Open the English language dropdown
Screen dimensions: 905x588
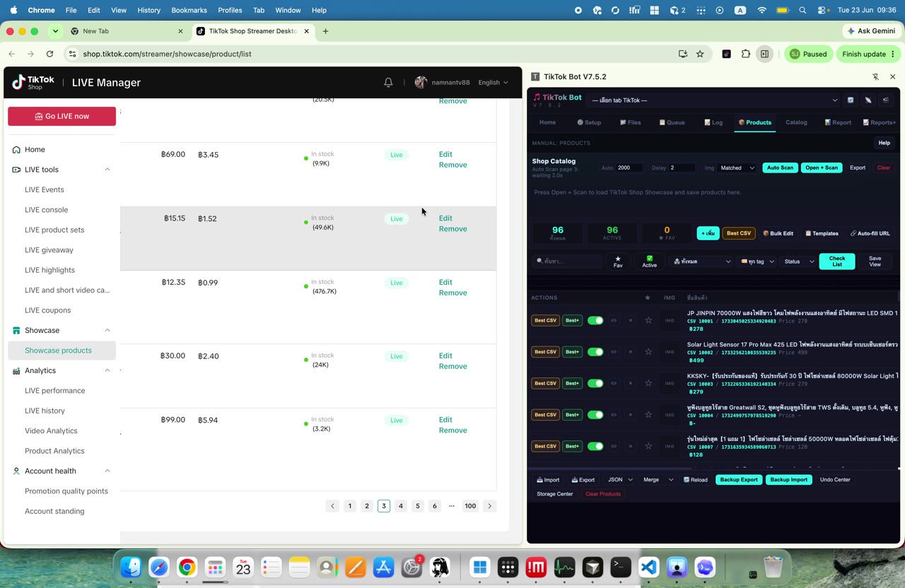(493, 83)
